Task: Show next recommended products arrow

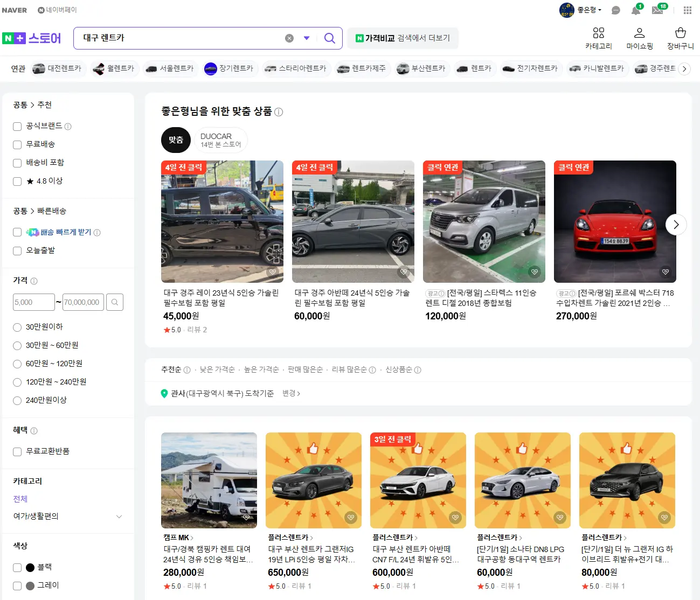Action: point(676,225)
